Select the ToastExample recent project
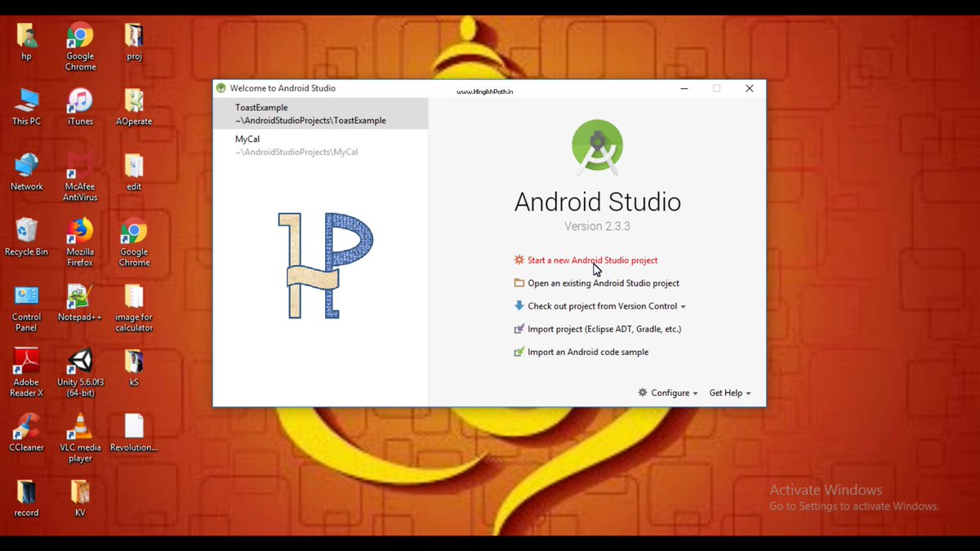Screen dimensions: 980x551 tap(320, 113)
